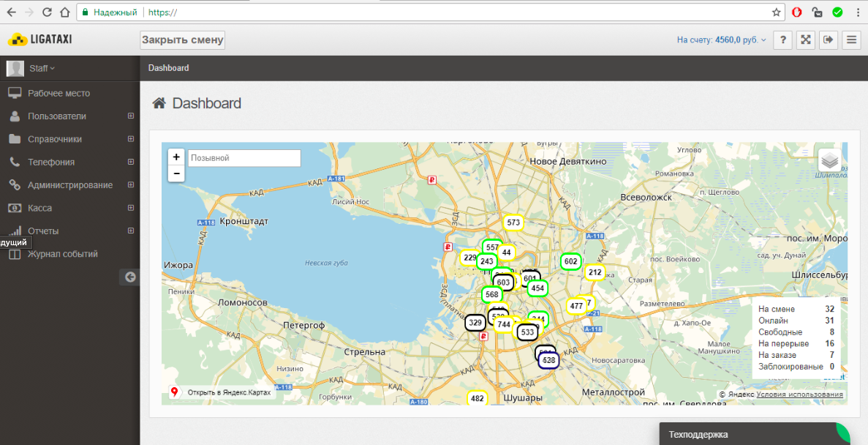
Task: Open the Staff user dropdown
Action: 42,68
